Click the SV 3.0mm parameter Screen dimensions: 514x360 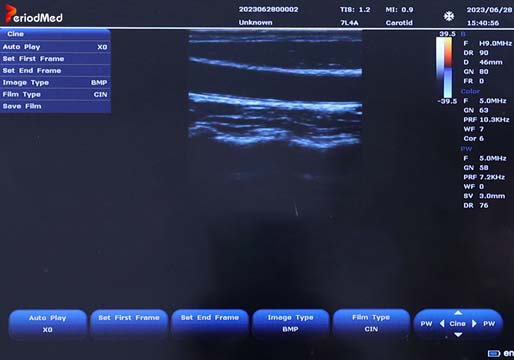[x=484, y=196]
